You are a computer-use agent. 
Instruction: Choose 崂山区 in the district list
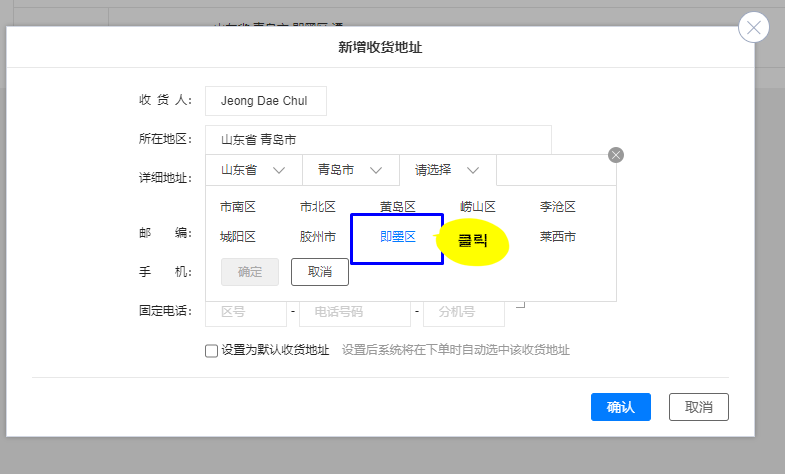(x=478, y=207)
